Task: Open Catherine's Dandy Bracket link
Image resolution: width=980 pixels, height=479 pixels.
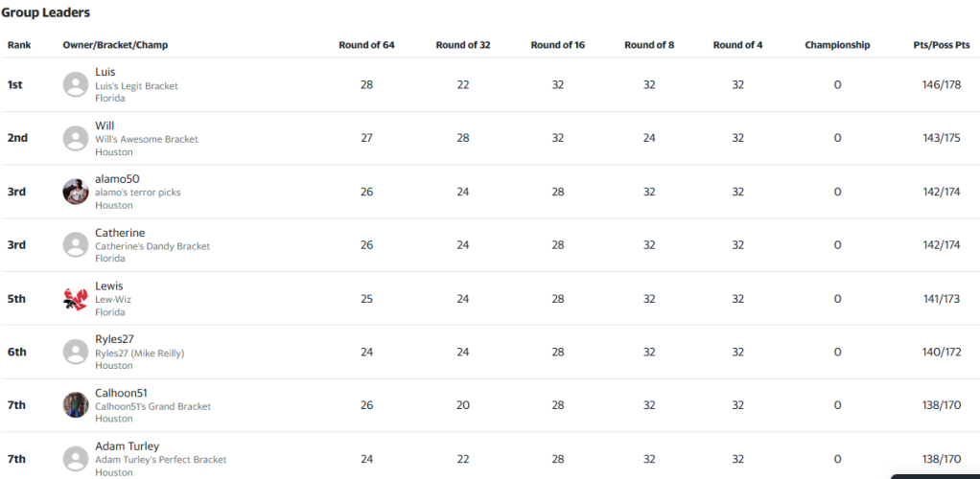Action: [x=152, y=246]
